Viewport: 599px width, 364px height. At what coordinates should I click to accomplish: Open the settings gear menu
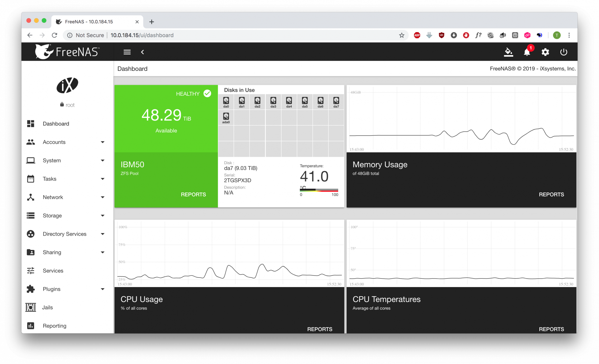(x=545, y=52)
